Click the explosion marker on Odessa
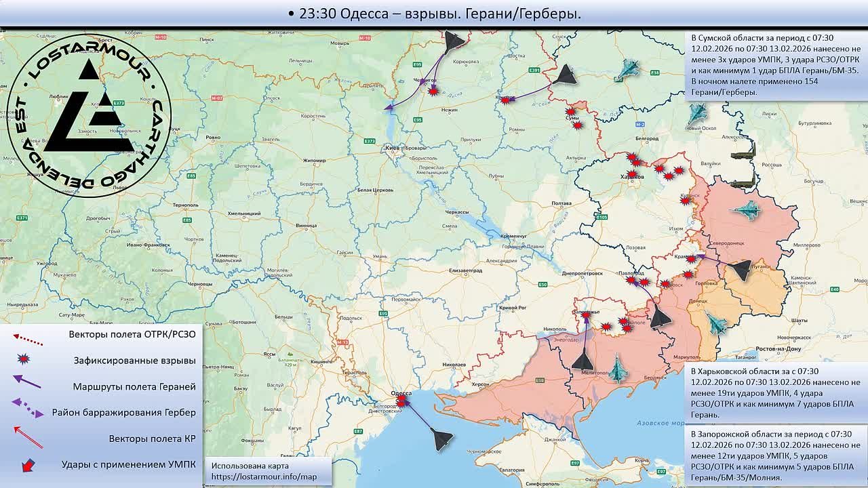This screenshot has width=868, height=488. click(x=401, y=401)
